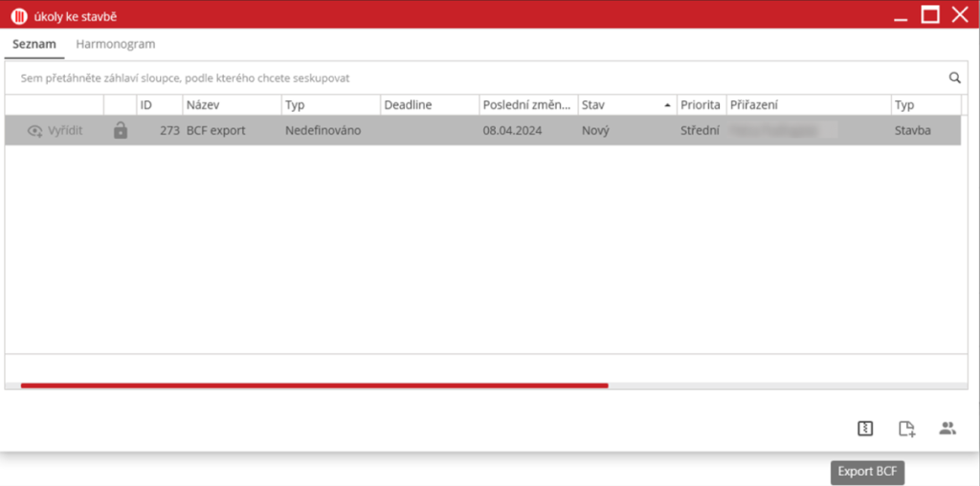Click the Export BCF icon
Viewport: 980px width, 486px height.
tap(865, 429)
